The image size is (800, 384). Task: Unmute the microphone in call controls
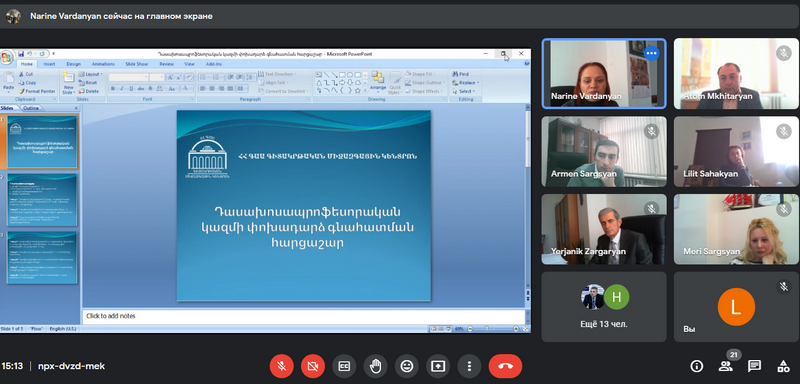pyautogui.click(x=282, y=366)
